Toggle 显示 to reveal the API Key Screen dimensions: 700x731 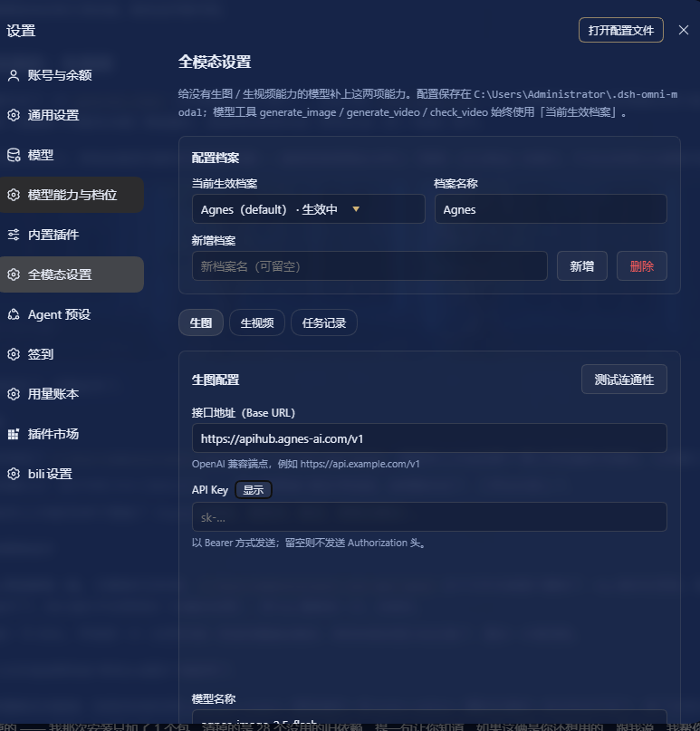253,490
